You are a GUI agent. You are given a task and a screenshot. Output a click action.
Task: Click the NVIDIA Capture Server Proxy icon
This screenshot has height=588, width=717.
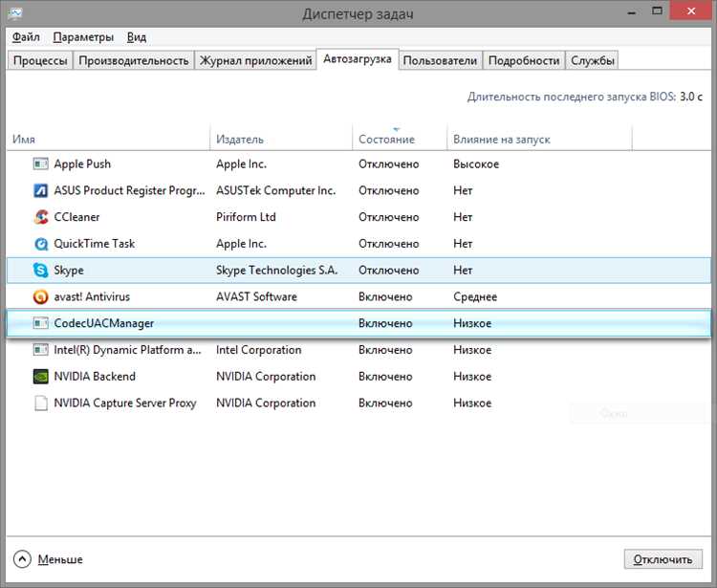41,403
